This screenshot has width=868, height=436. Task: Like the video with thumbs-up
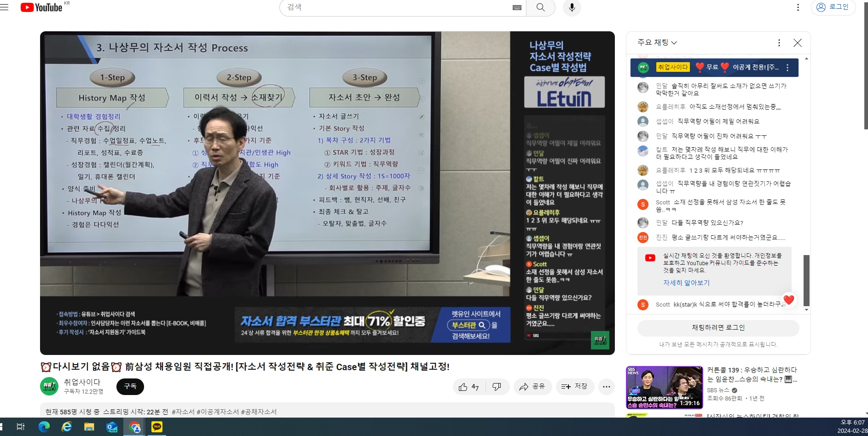coord(469,387)
